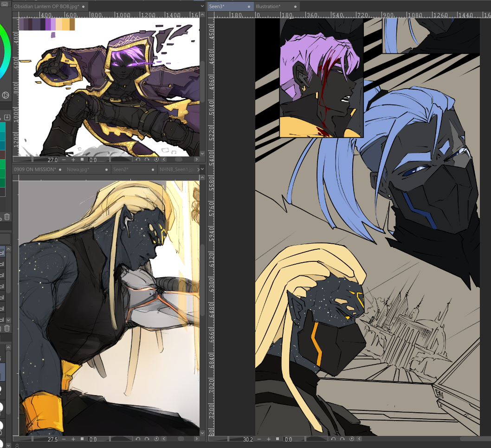Zoom in on 0909 ON MISSION canvas
This screenshot has height=448, width=491.
[73, 439]
